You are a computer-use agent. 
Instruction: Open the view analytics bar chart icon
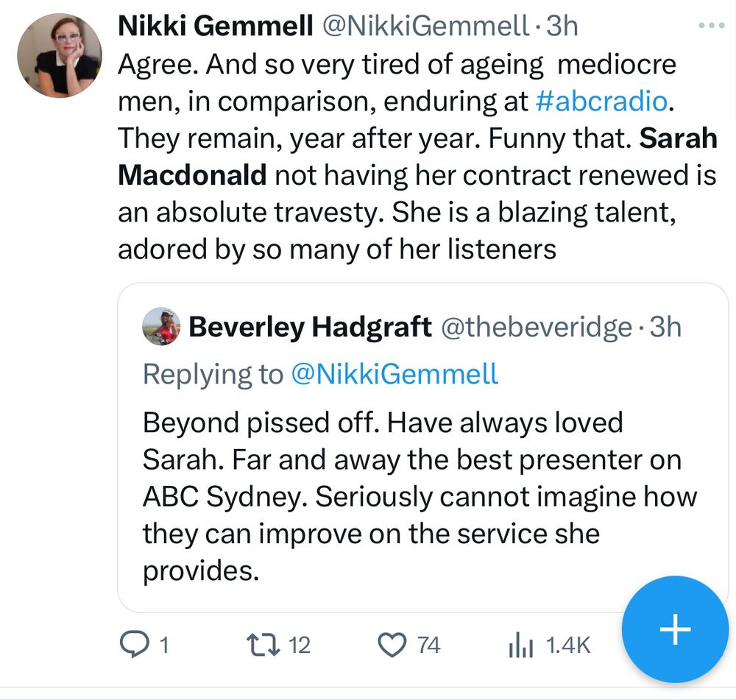(x=520, y=646)
